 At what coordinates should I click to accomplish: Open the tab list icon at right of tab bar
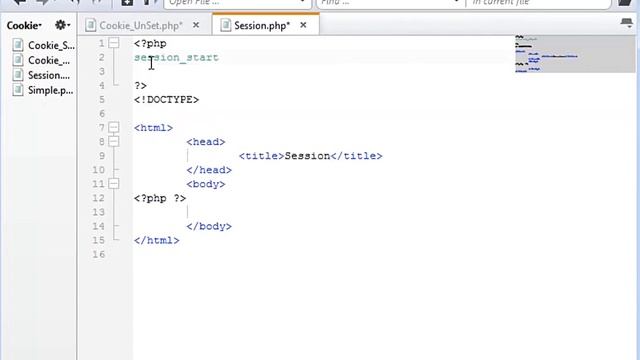(627, 23)
